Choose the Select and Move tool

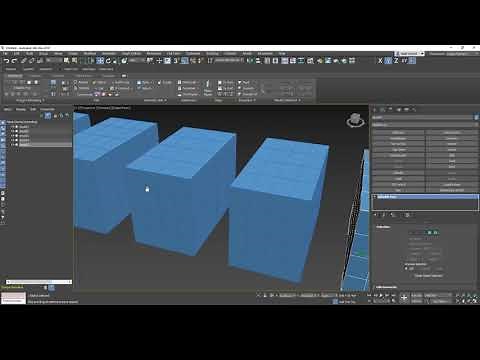tap(100, 61)
